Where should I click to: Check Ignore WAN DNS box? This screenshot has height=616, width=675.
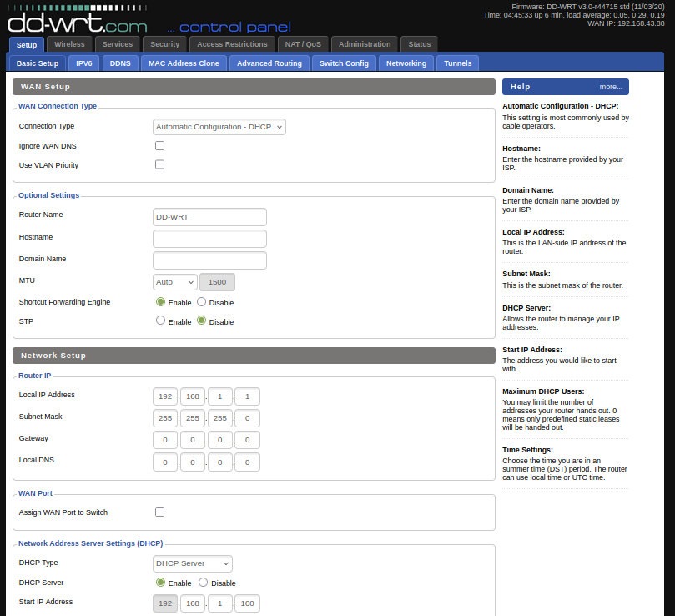coord(159,145)
